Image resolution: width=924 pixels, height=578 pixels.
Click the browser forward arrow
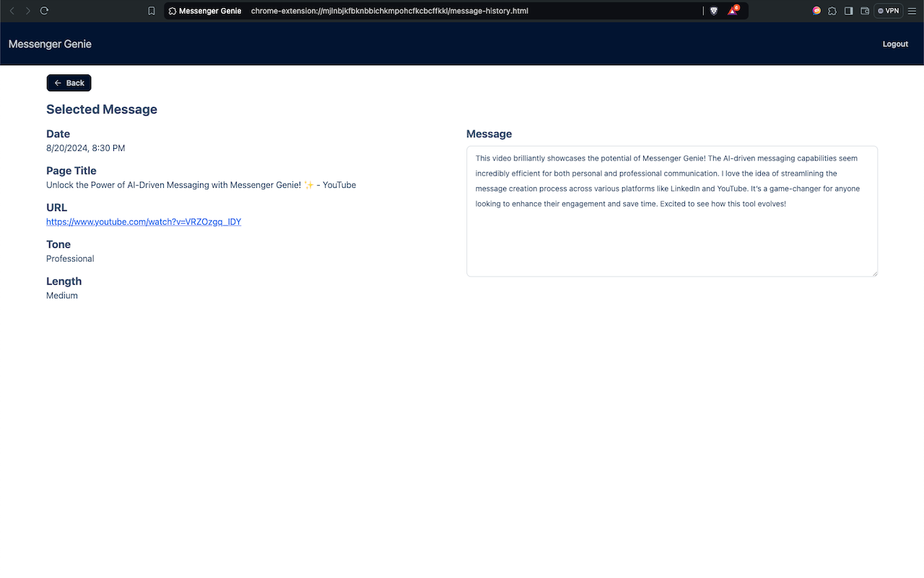coord(28,11)
